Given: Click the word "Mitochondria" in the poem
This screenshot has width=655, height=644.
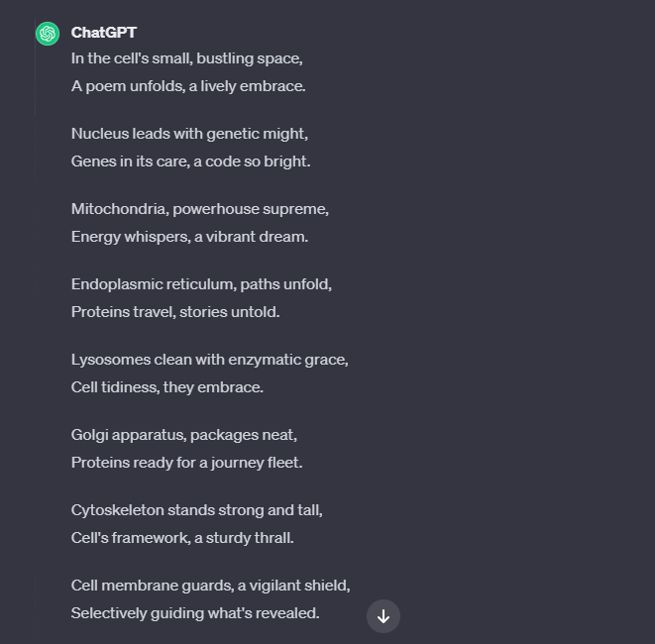Looking at the screenshot, I should (x=120, y=209).
